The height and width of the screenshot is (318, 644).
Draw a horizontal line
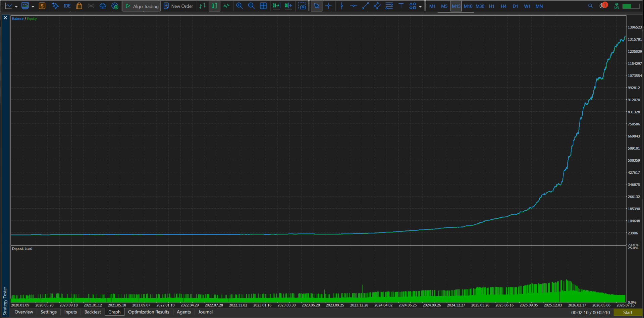click(x=354, y=6)
